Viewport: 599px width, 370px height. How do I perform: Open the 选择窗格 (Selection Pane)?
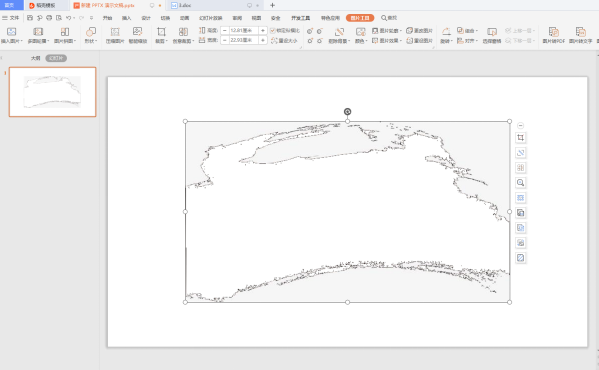[x=492, y=35]
